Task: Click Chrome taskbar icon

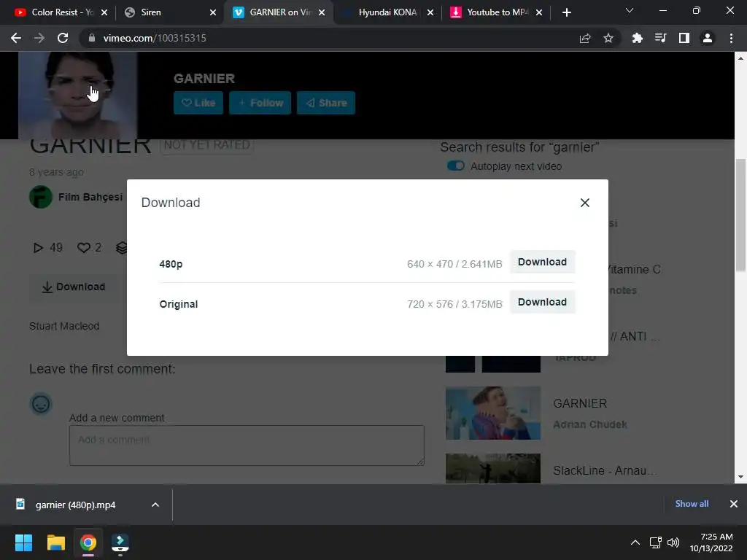Action: pos(88,542)
